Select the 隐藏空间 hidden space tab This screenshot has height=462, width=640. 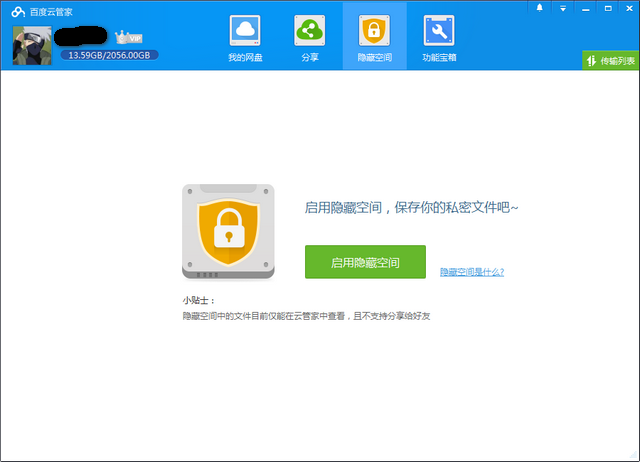[374, 37]
